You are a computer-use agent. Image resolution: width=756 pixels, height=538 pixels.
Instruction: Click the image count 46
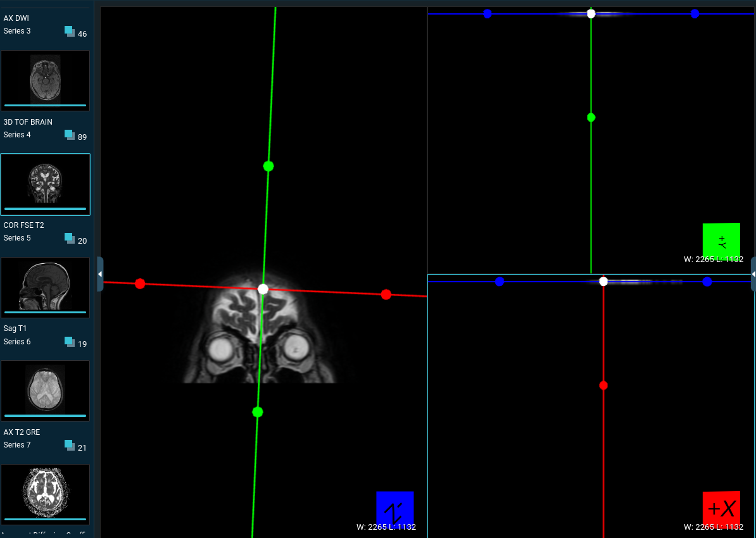click(82, 34)
